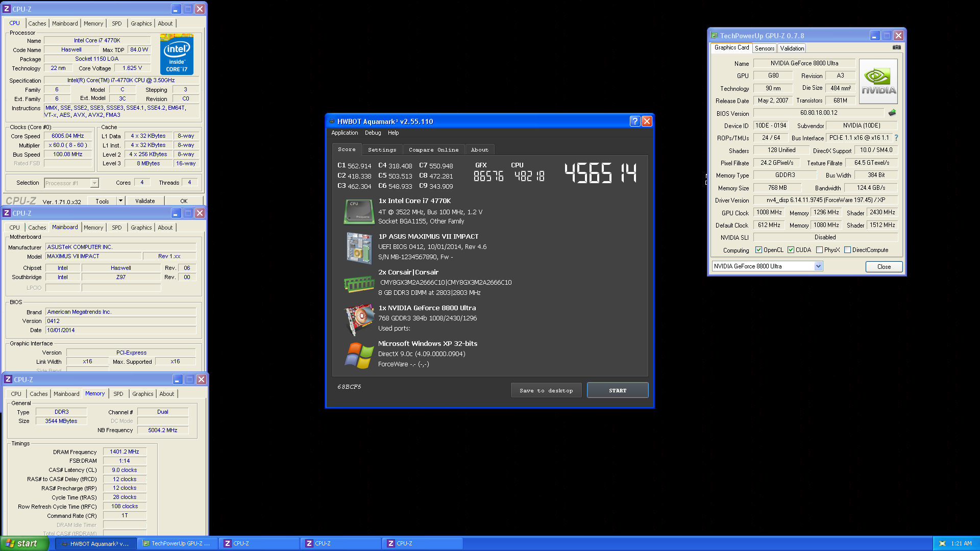
Task: Enable the DirectCompute checkbox
Action: (x=847, y=250)
